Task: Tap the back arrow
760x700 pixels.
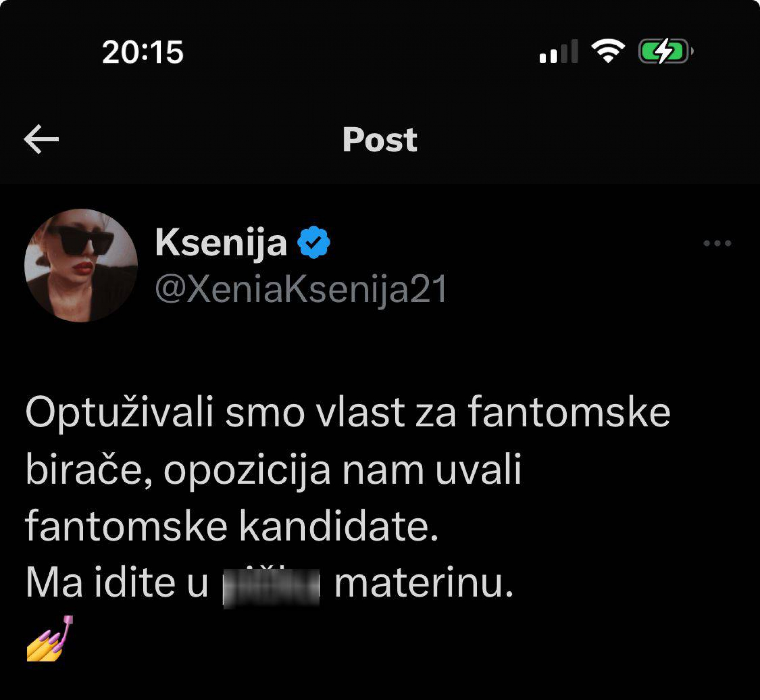Action: point(41,139)
